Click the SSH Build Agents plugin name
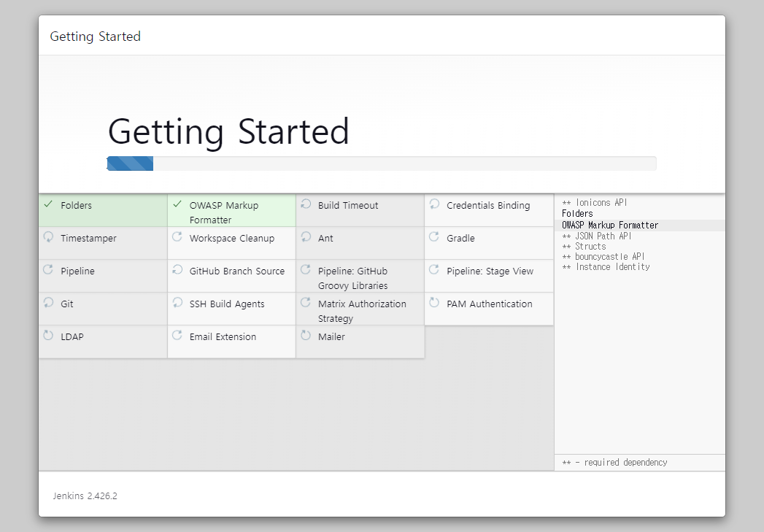This screenshot has width=764, height=532. tap(226, 304)
